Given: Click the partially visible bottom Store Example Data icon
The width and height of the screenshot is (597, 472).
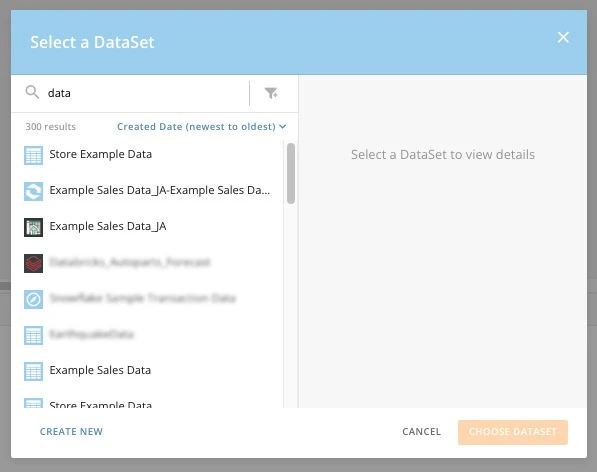Looking at the screenshot, I should pyautogui.click(x=34, y=403).
